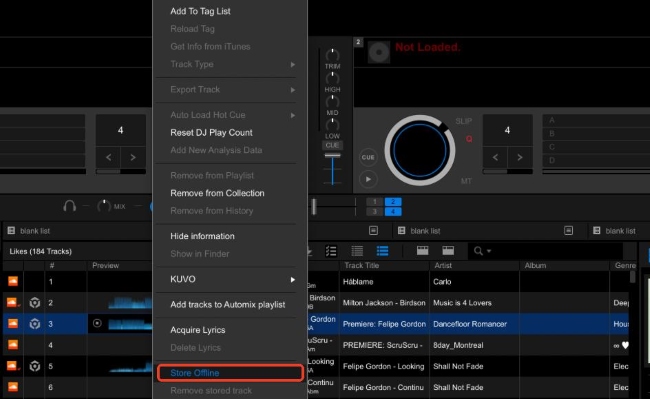Toggle deck 2 selector button
Image resolution: width=650 pixels, height=399 pixels.
[393, 202]
